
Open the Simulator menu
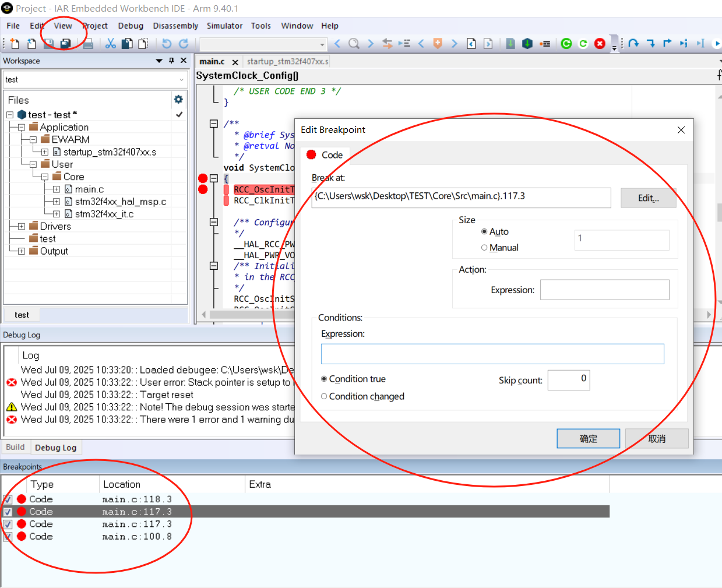click(x=224, y=26)
